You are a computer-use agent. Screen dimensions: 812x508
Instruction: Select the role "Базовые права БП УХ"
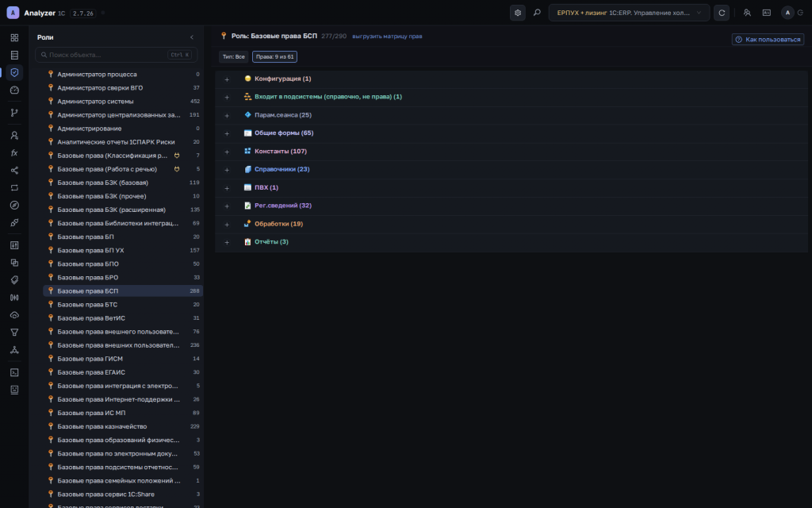coord(123,250)
